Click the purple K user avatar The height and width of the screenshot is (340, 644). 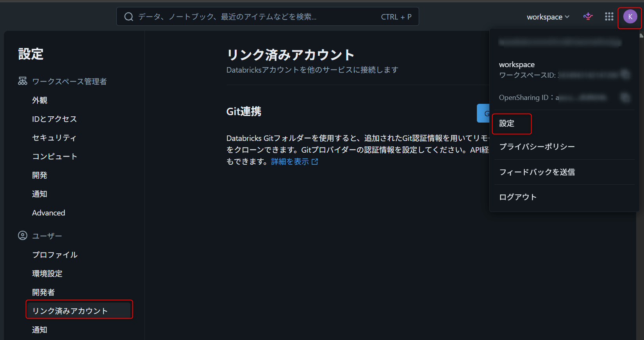pos(630,17)
